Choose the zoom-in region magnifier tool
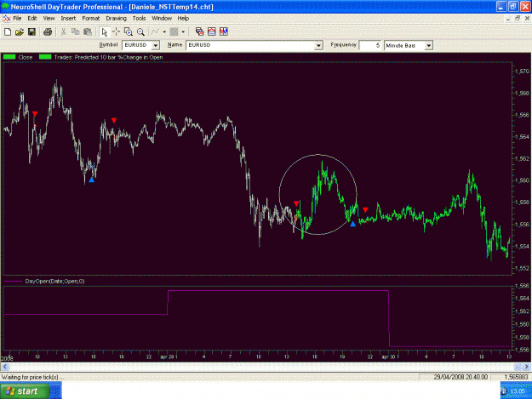 [x=129, y=31]
